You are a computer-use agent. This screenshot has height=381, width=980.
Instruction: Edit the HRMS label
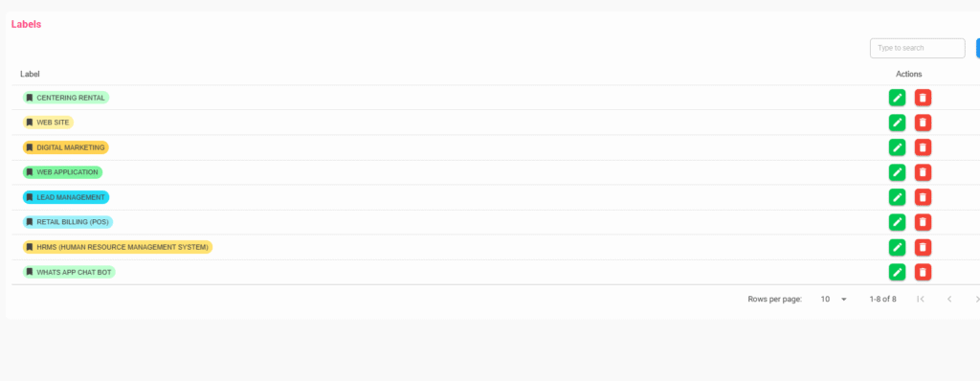[x=897, y=247]
